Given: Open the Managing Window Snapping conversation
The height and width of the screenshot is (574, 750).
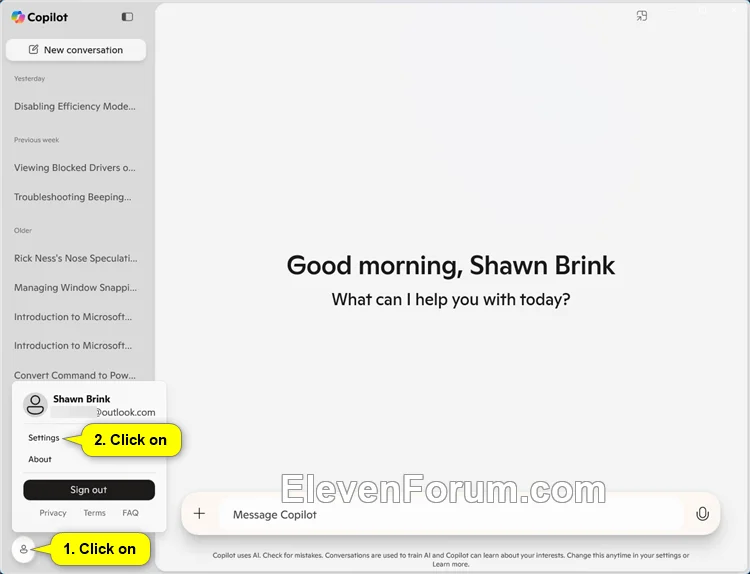Looking at the screenshot, I should coord(76,287).
